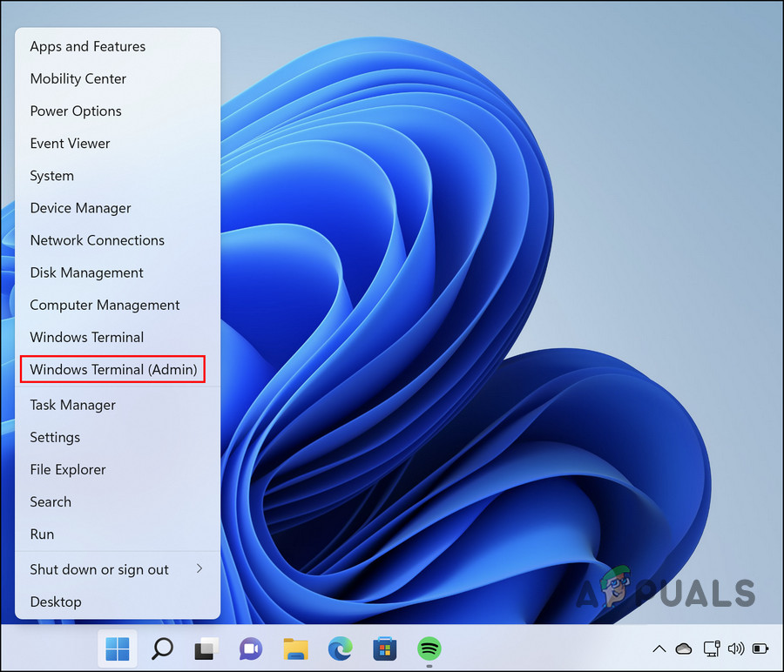Click the network icon in the system tray
Image resolution: width=784 pixels, height=672 pixels.
click(712, 648)
